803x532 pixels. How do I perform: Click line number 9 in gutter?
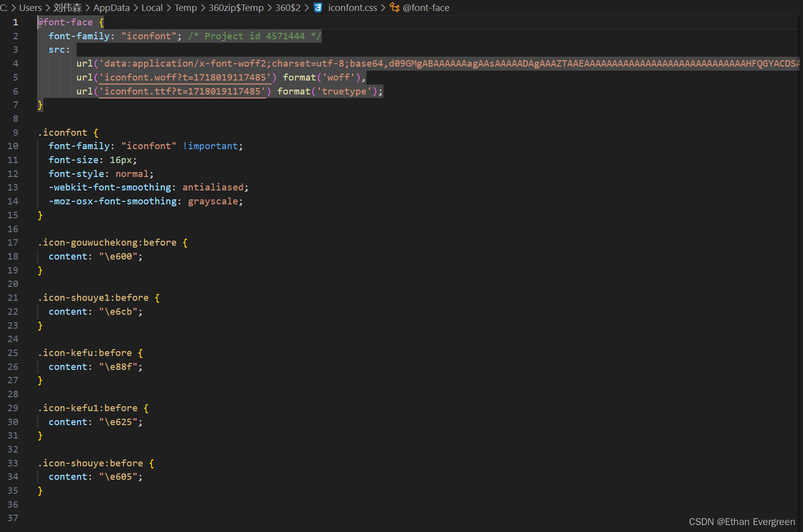coord(15,133)
